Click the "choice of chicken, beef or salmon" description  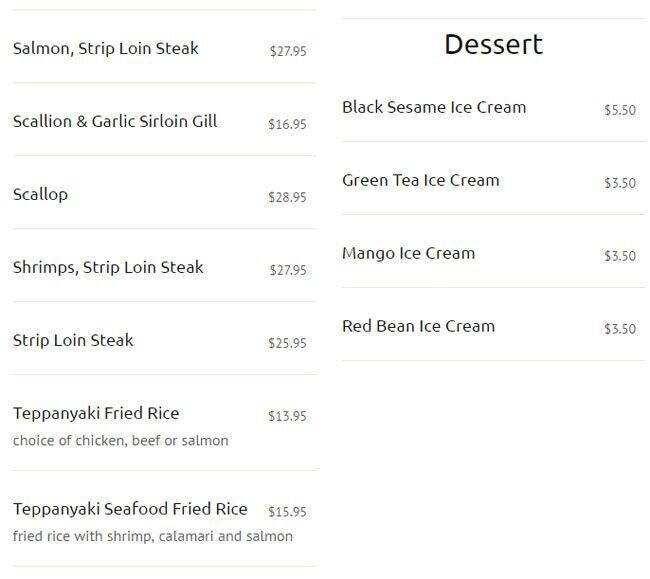(x=121, y=440)
